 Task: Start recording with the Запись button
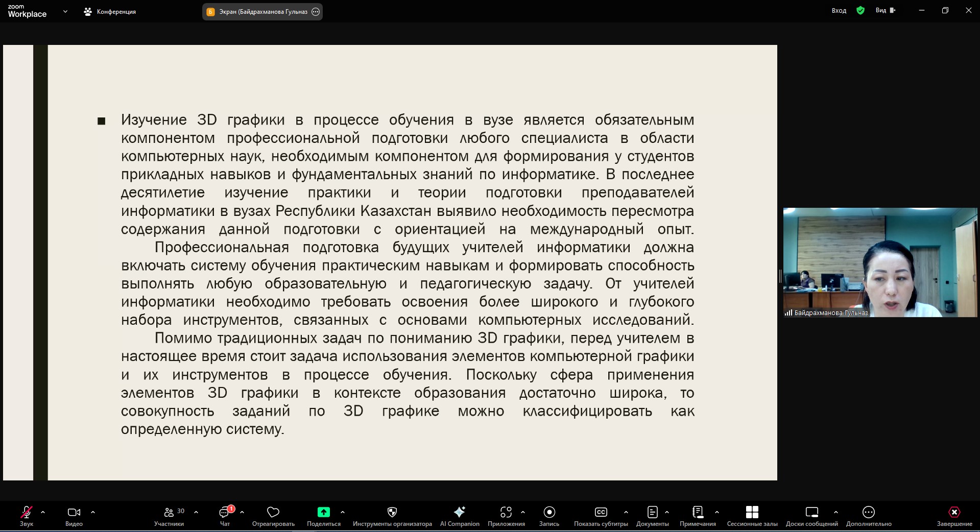point(549,512)
